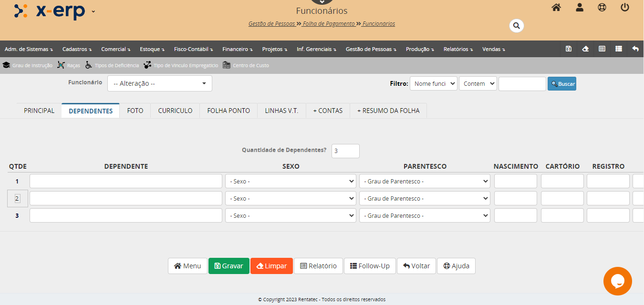The image size is (644, 305).
Task: Click the eraser icon in toolbar
Action: pyautogui.click(x=585, y=49)
